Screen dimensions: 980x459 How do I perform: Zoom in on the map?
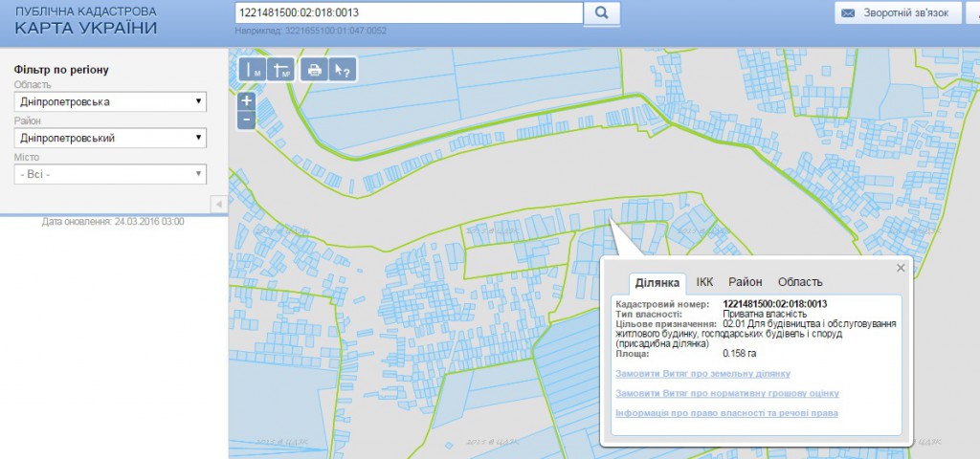[246, 100]
